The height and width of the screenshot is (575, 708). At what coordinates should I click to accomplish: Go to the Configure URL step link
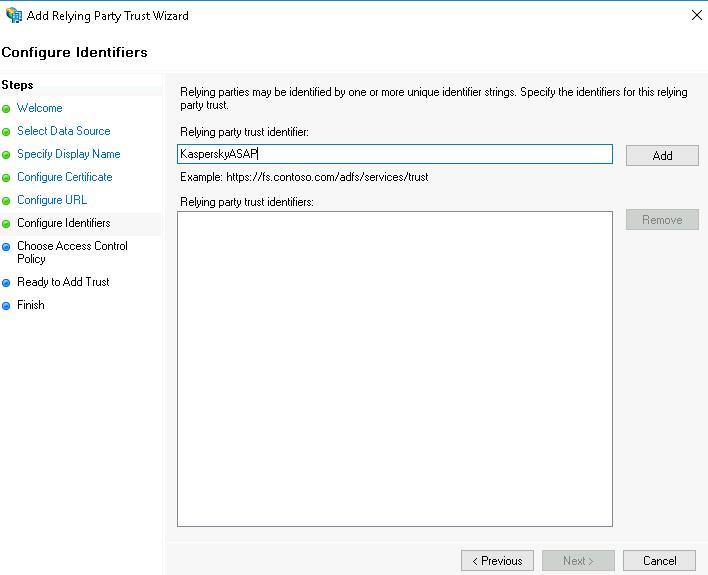pyautogui.click(x=52, y=200)
